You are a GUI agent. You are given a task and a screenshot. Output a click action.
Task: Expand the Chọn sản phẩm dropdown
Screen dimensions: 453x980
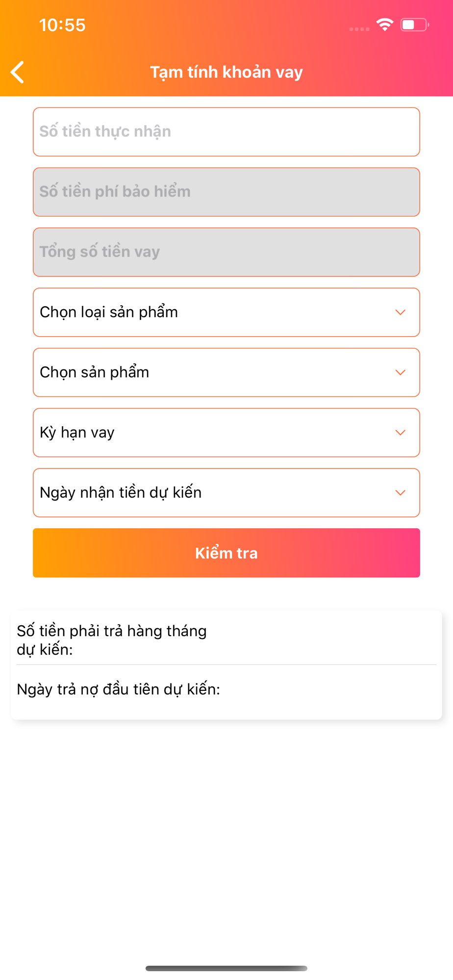(226, 372)
